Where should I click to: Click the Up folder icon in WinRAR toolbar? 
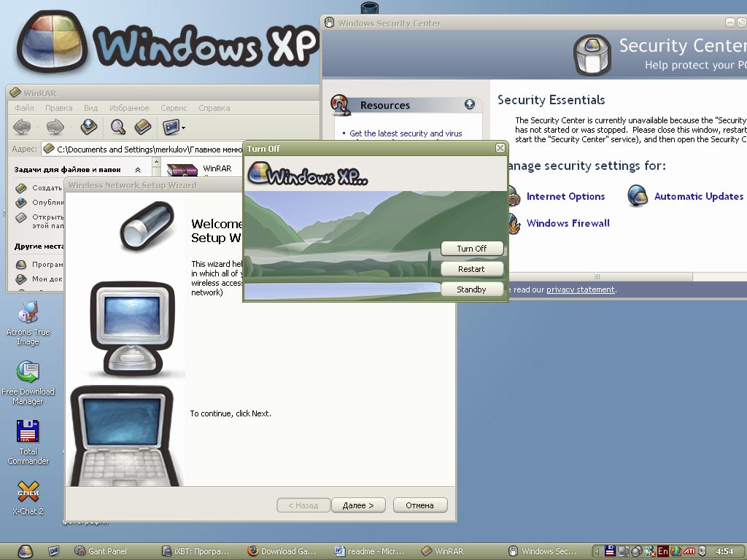point(88,127)
